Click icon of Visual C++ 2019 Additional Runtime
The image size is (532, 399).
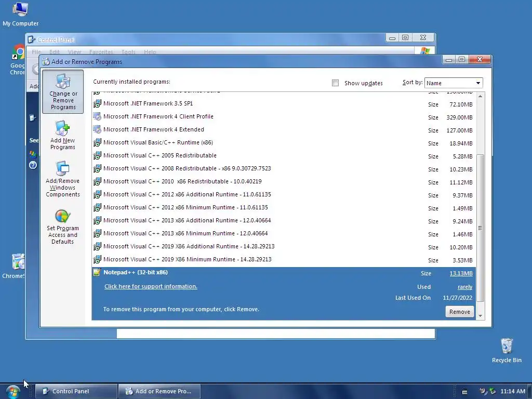point(97,246)
